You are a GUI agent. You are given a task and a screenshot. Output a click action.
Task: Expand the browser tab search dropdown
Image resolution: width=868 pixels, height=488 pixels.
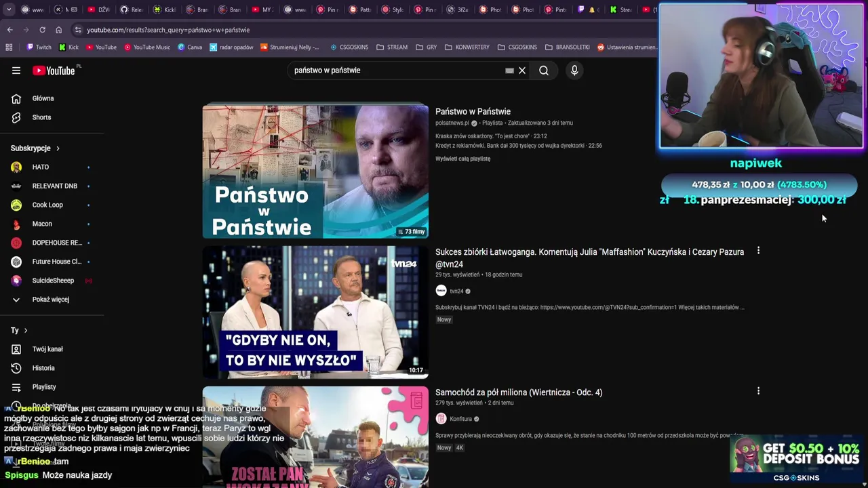[8, 9]
